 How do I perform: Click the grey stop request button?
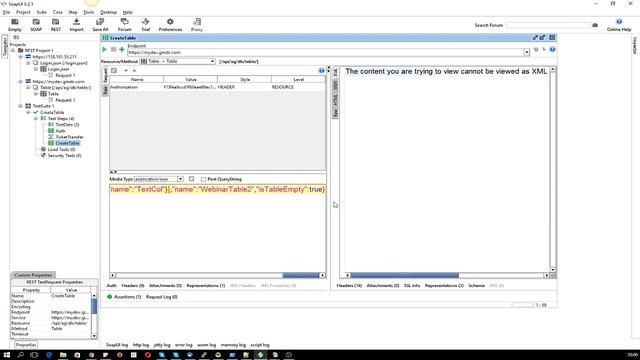(x=113, y=49)
